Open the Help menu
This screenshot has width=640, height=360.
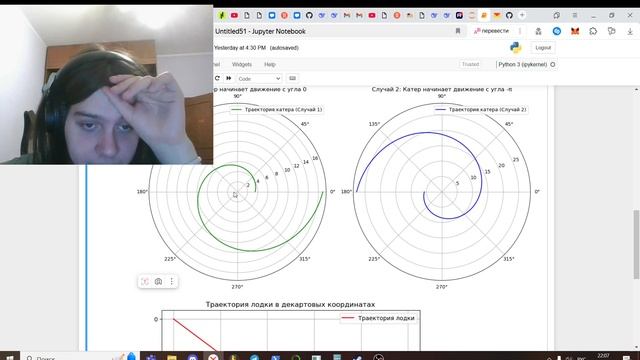(x=270, y=64)
